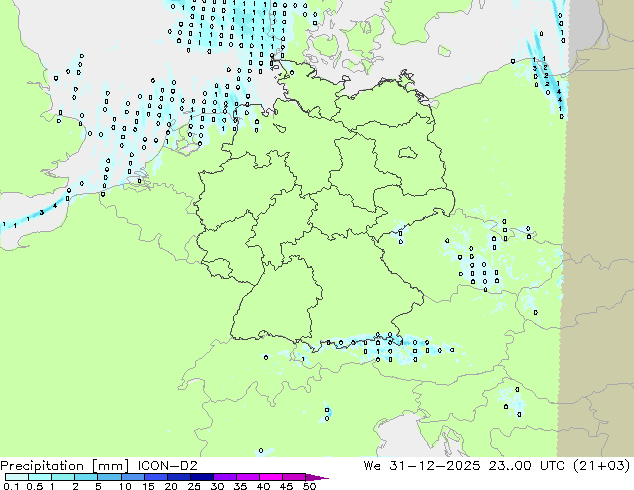Viewport: 634px width, 490px height.
Task: Click the legend value '0.1'
Action: (11, 486)
